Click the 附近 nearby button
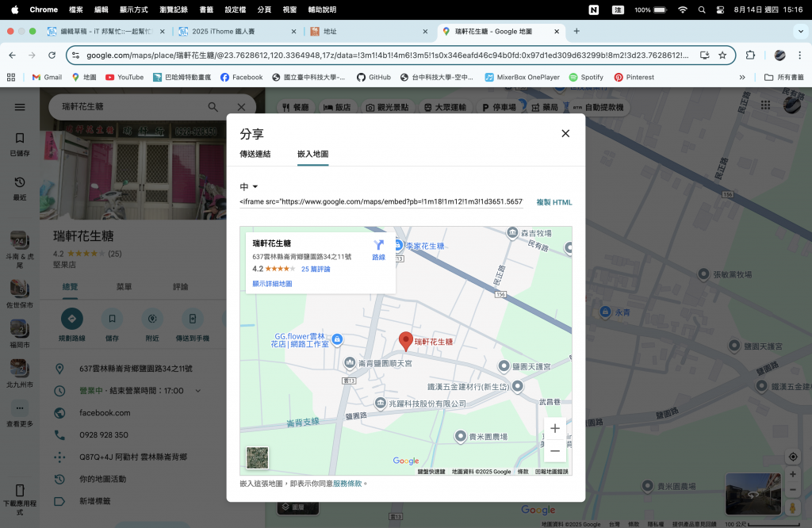Image resolution: width=812 pixels, height=528 pixels. point(152,325)
